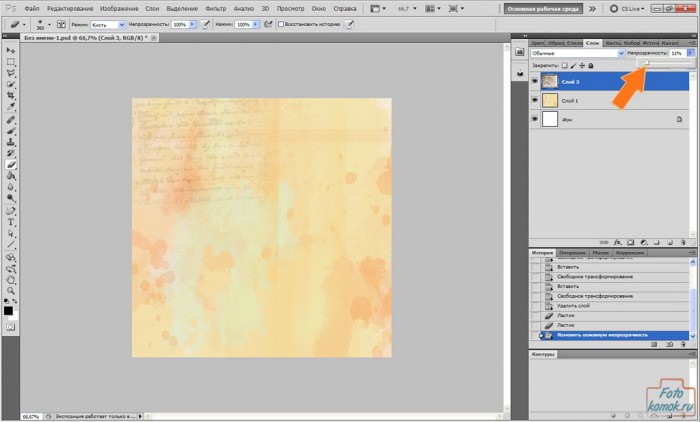
Task: Switch to the Операции tab
Action: pos(572,253)
